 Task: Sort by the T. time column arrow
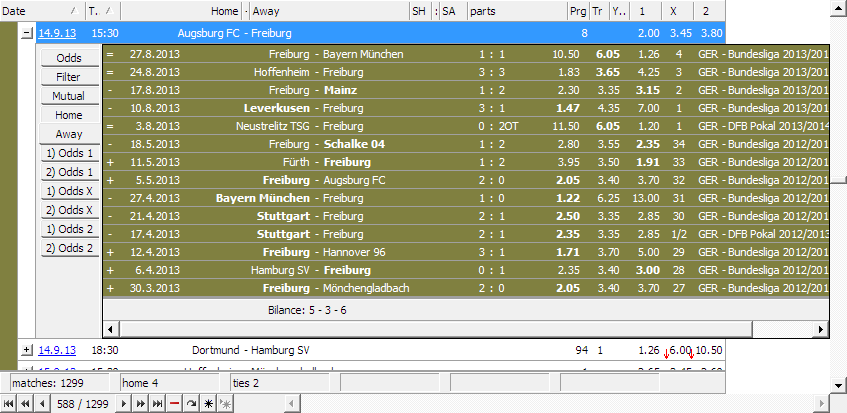coord(109,11)
